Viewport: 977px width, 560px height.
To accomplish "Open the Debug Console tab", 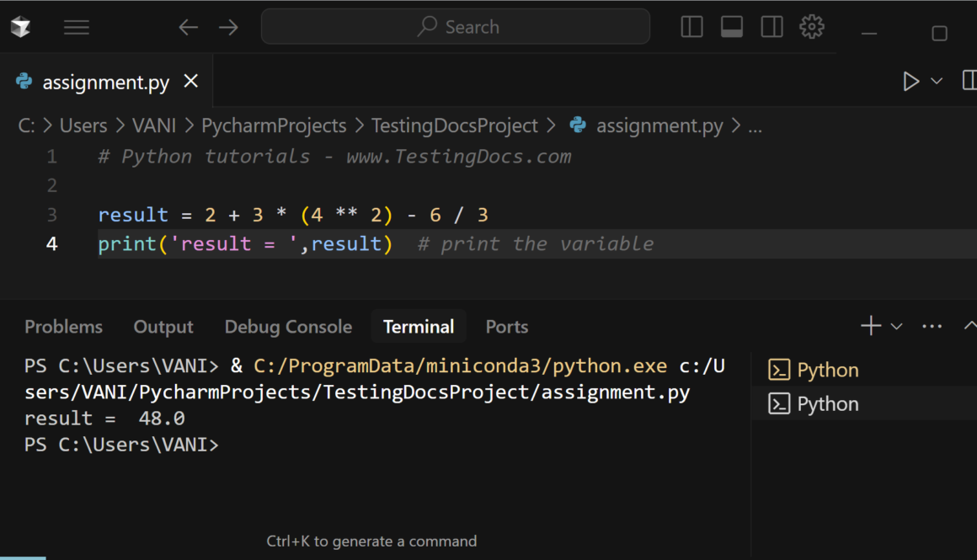I will pos(288,327).
